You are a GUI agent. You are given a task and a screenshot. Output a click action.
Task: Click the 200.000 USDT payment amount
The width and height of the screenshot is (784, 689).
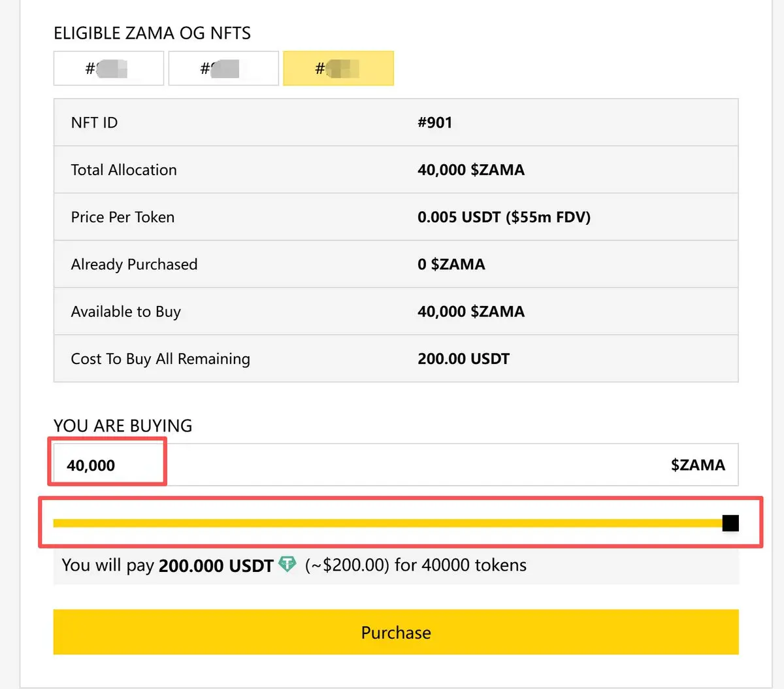coord(216,565)
